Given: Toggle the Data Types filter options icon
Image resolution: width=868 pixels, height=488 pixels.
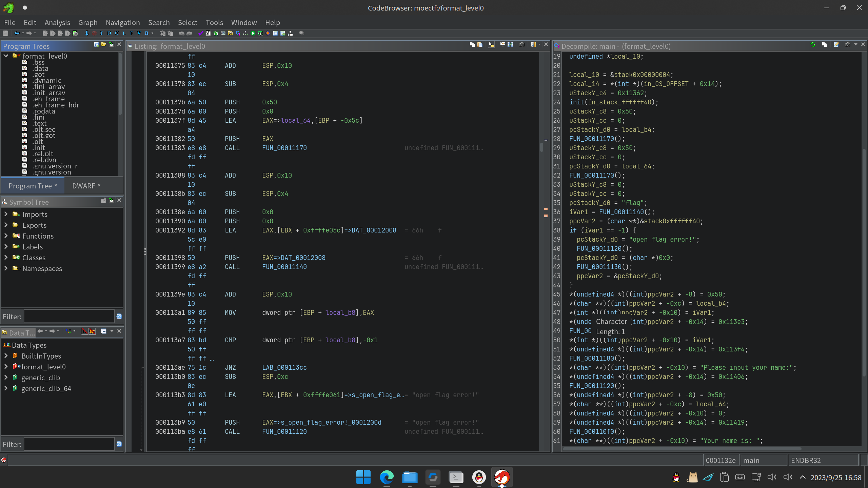Looking at the screenshot, I should [119, 444].
